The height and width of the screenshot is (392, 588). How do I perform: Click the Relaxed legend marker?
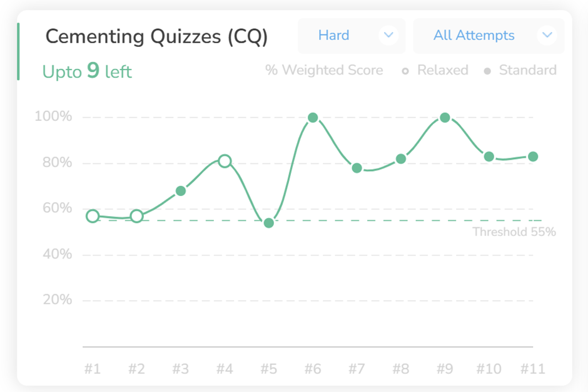pyautogui.click(x=405, y=71)
